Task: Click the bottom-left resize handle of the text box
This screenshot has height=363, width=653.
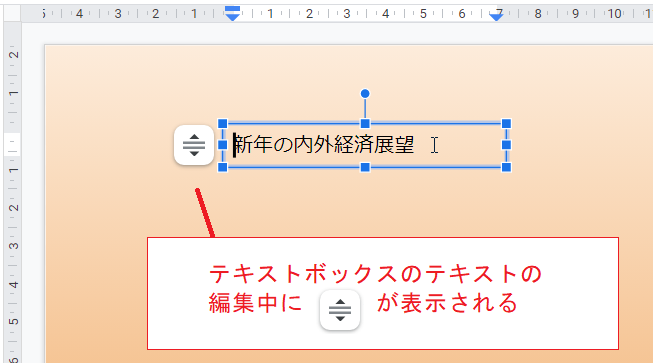Action: (x=223, y=167)
